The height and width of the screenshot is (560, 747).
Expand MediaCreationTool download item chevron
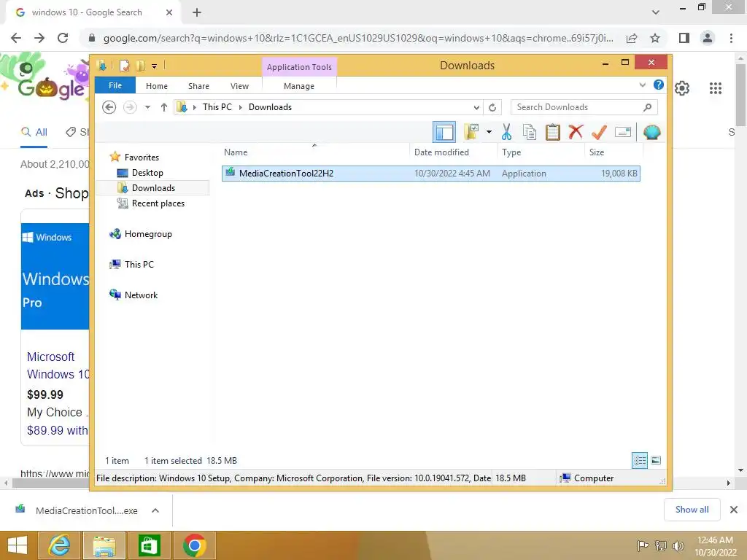tap(155, 510)
